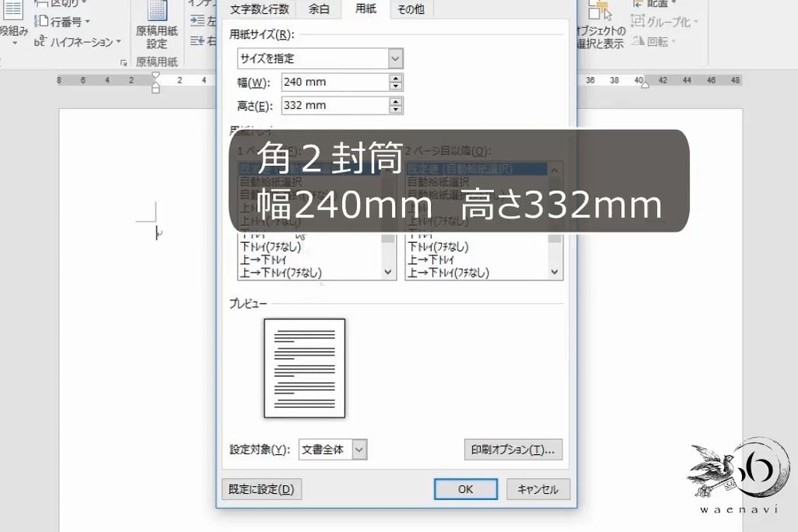The image size is (798, 532).
Task: Click the right indent marker on the ruler
Action: coord(644,84)
